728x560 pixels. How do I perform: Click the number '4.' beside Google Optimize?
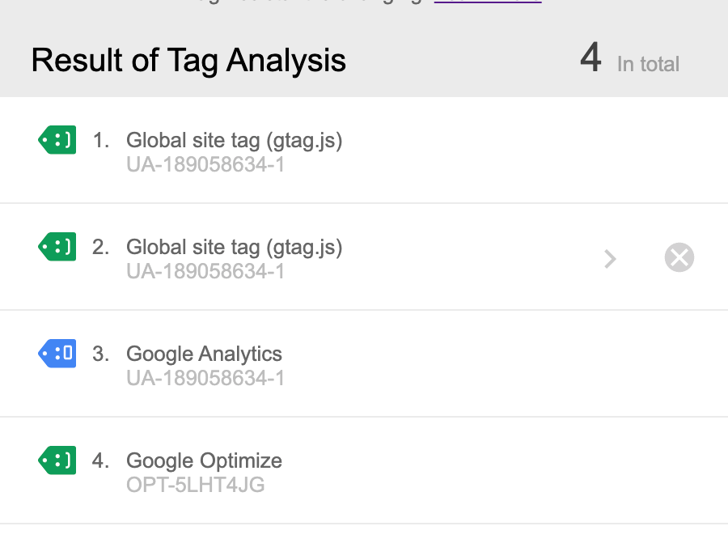(x=101, y=460)
